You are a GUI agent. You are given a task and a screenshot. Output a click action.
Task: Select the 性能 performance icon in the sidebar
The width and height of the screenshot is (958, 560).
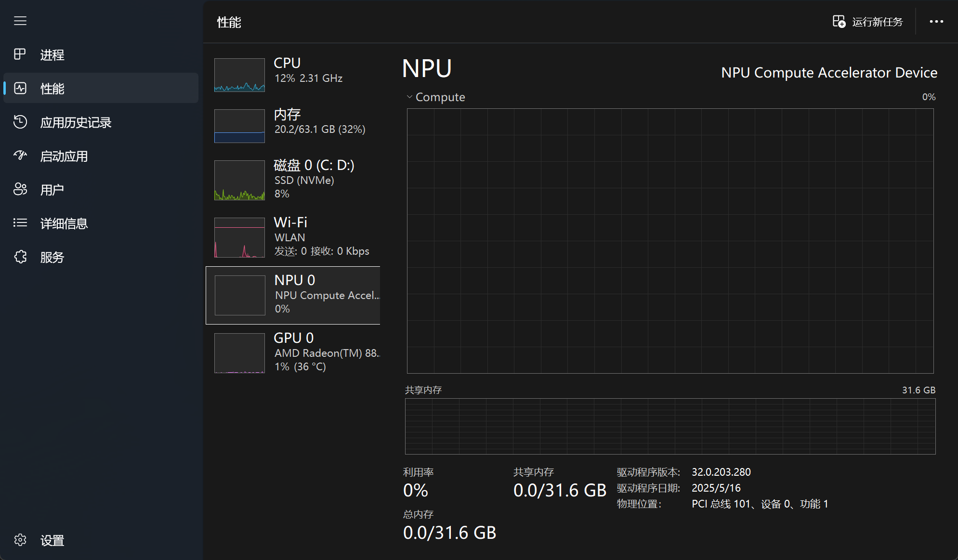point(20,88)
